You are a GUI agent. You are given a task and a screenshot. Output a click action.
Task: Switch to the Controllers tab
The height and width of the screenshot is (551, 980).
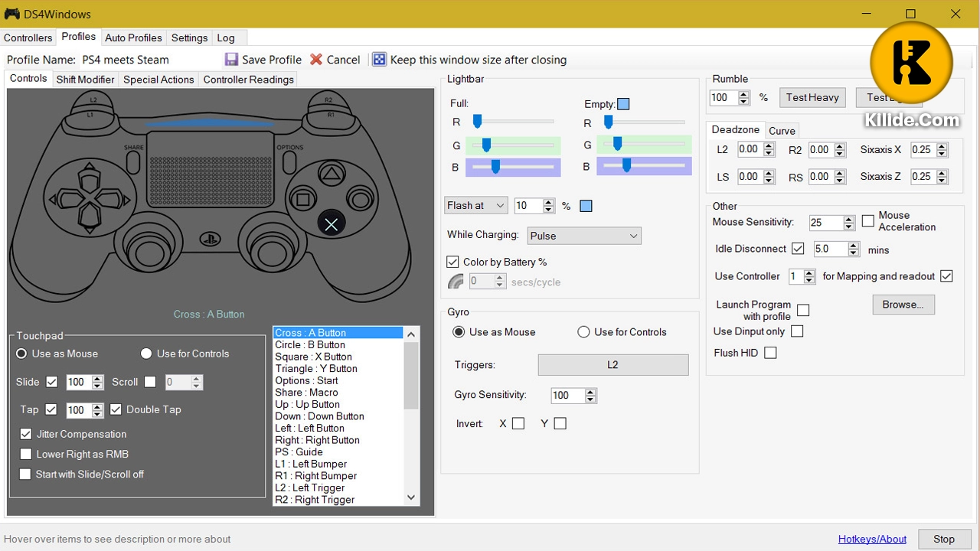click(x=28, y=37)
